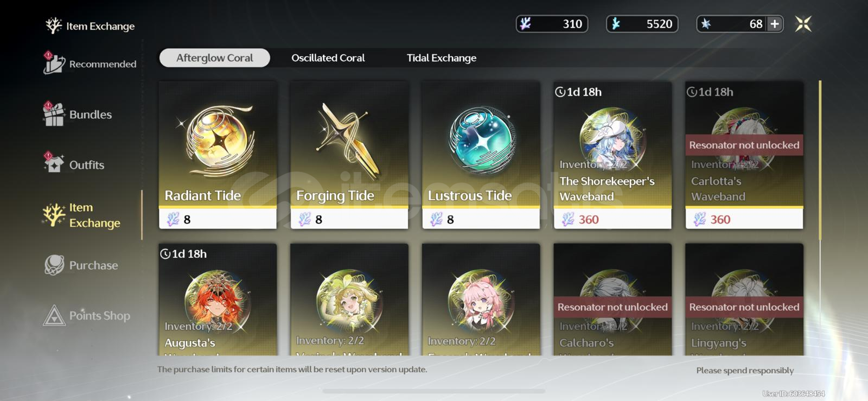Click the item list vertical scrollbar
This screenshot has height=401, width=868.
click(x=820, y=160)
